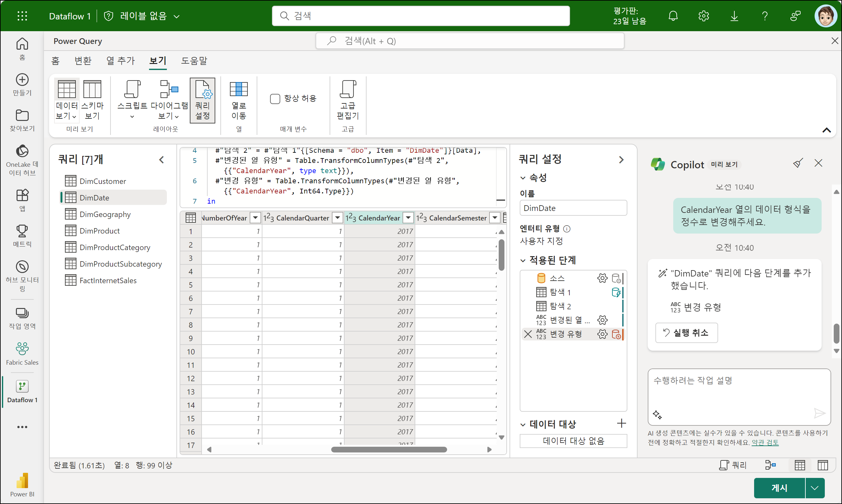Switch to diagram view in status bar
The width and height of the screenshot is (842, 504).
770,465
